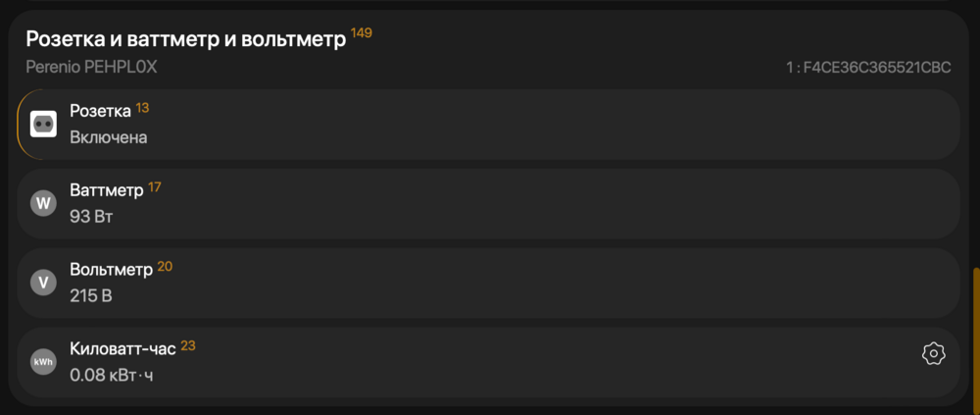The width and height of the screenshot is (980, 415).
Task: Click the Включена status text
Action: tap(109, 137)
